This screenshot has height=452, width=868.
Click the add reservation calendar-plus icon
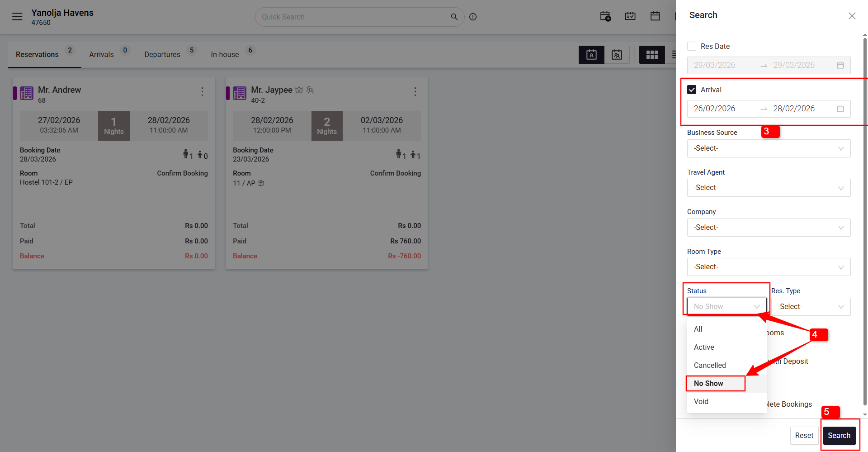(x=605, y=17)
